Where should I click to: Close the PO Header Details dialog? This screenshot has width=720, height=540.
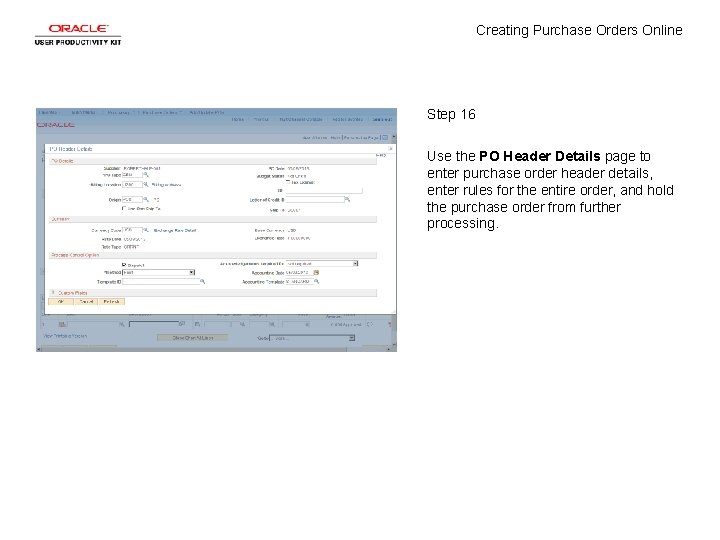point(391,148)
